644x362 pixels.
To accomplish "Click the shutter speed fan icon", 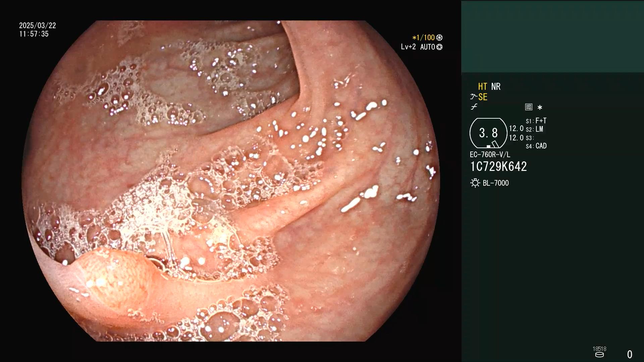I will (439, 38).
